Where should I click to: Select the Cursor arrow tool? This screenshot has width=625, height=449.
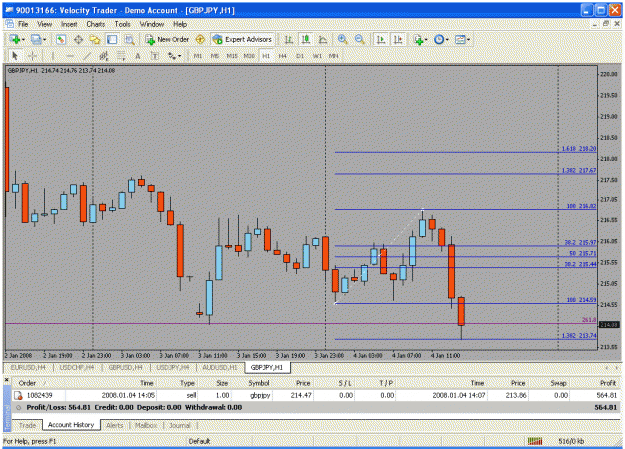15,56
